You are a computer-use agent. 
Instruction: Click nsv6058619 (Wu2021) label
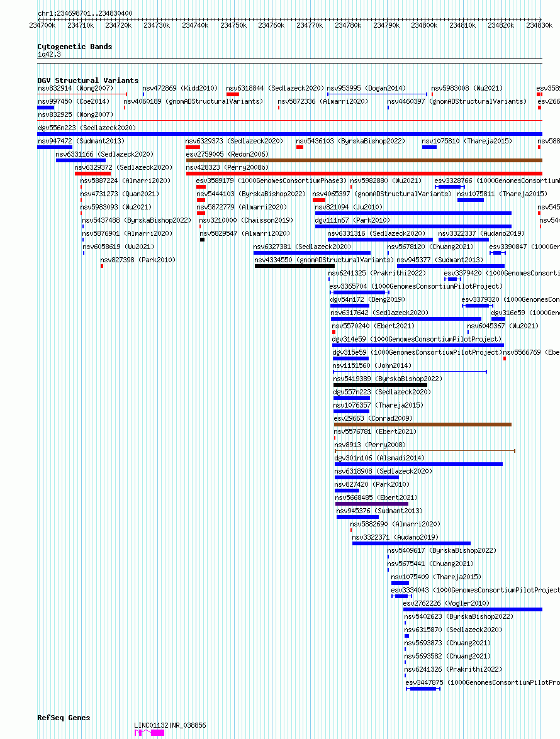[x=118, y=247]
